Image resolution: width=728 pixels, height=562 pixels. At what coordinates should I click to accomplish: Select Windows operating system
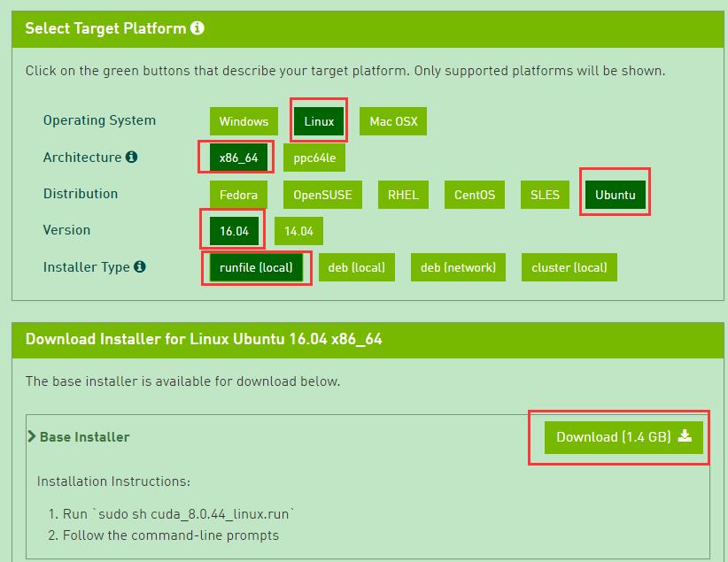point(244,121)
